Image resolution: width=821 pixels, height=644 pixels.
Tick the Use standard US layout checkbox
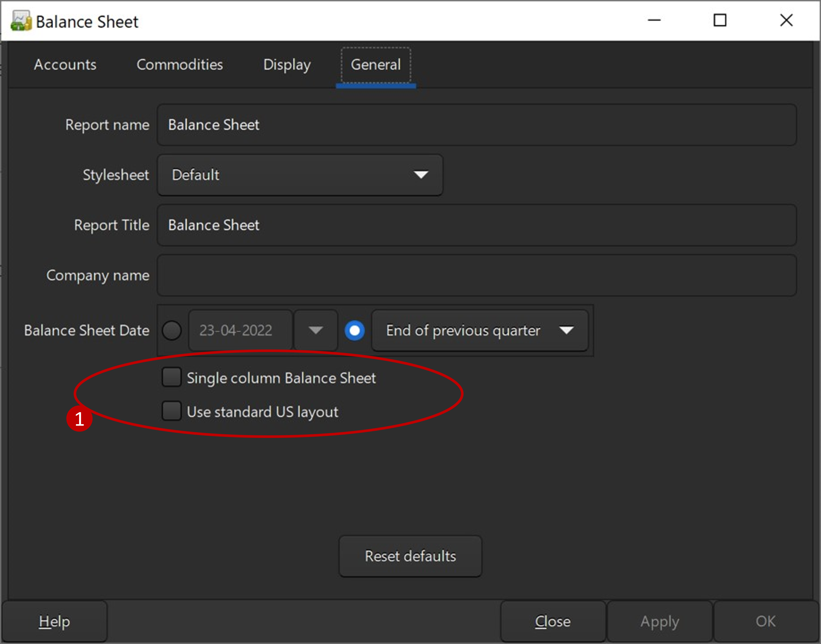tap(171, 411)
